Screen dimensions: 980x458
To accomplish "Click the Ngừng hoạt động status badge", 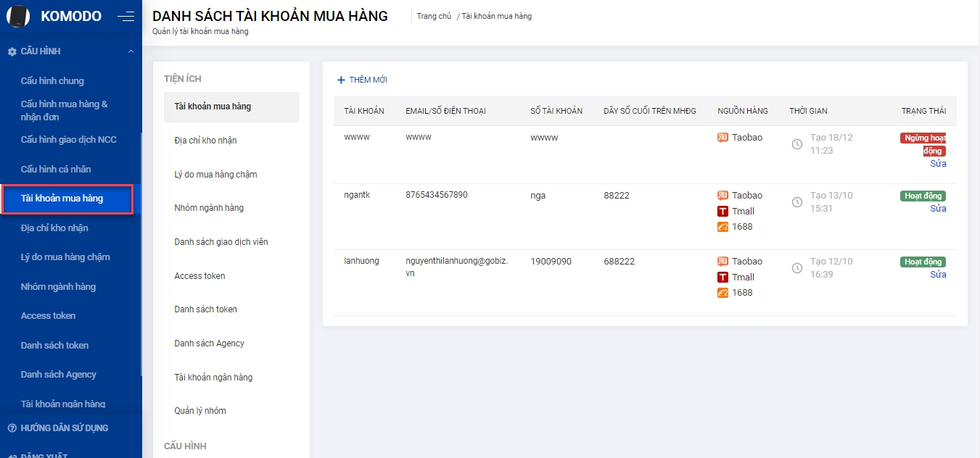I will 923,144.
